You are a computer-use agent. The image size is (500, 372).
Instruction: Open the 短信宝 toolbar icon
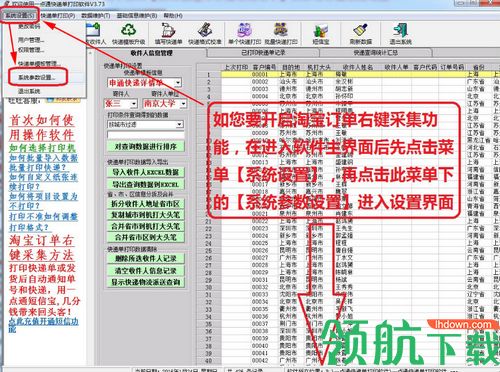point(321,31)
